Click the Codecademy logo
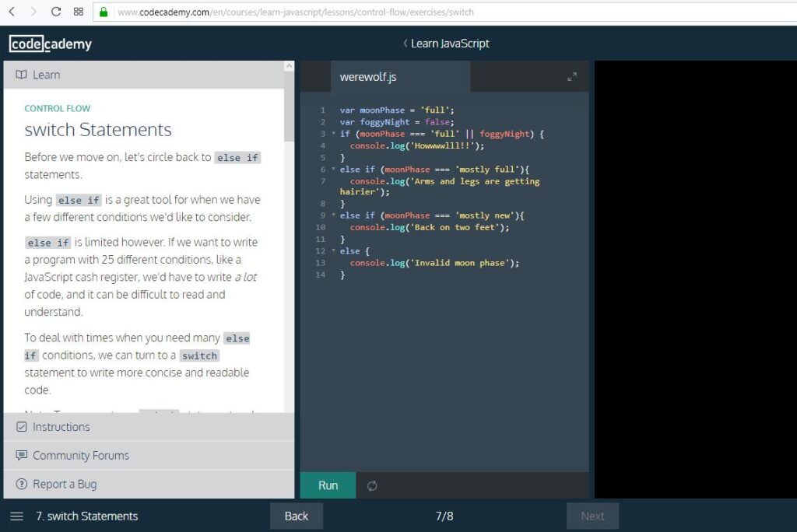The height and width of the screenshot is (532, 797). pos(51,44)
